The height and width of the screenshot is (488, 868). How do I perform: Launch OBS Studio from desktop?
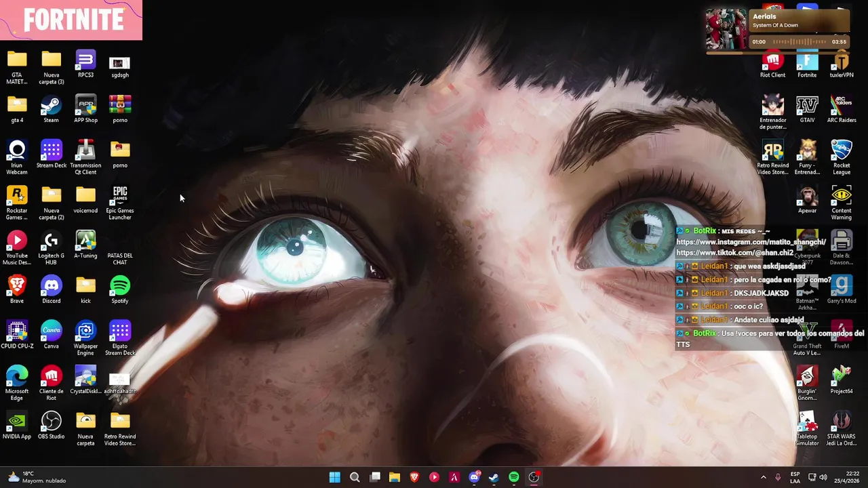(x=51, y=426)
